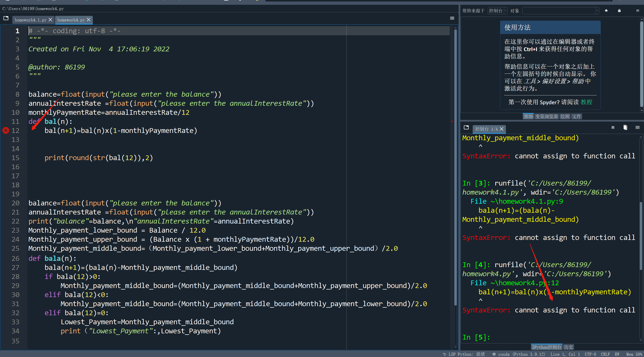Image resolution: width=644 pixels, height=357 pixels.
Task: Place cursor on line 26 def bala(n):
Action: [52, 258]
